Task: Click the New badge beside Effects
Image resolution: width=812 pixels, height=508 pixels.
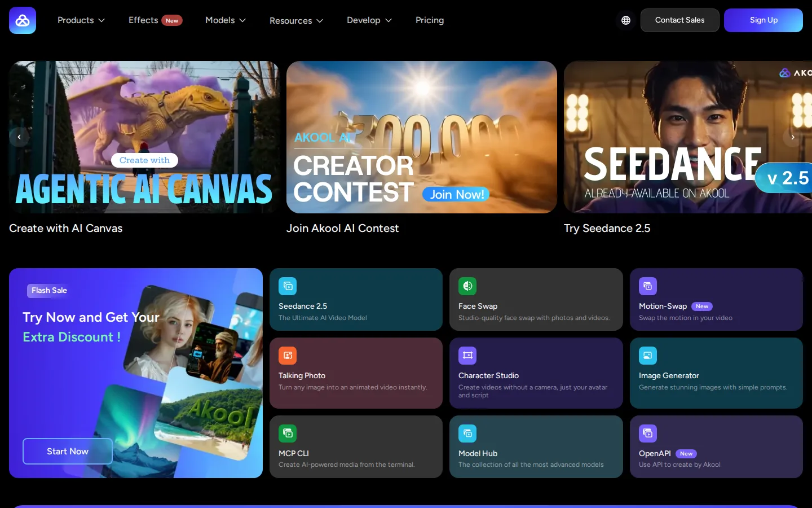Action: click(172, 20)
